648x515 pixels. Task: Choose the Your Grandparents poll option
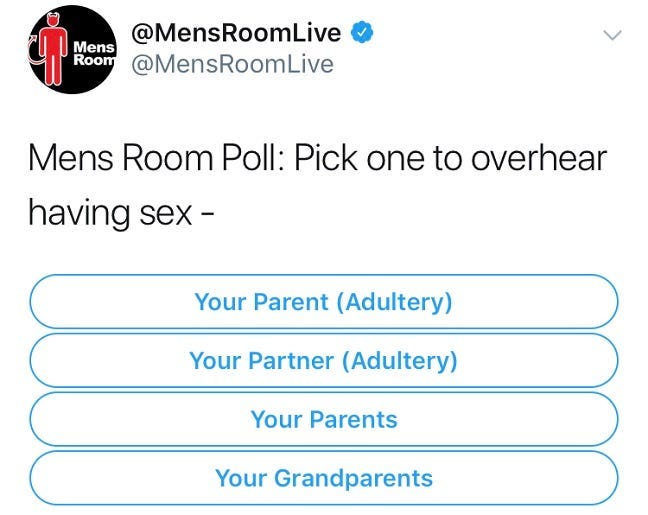pos(324,478)
